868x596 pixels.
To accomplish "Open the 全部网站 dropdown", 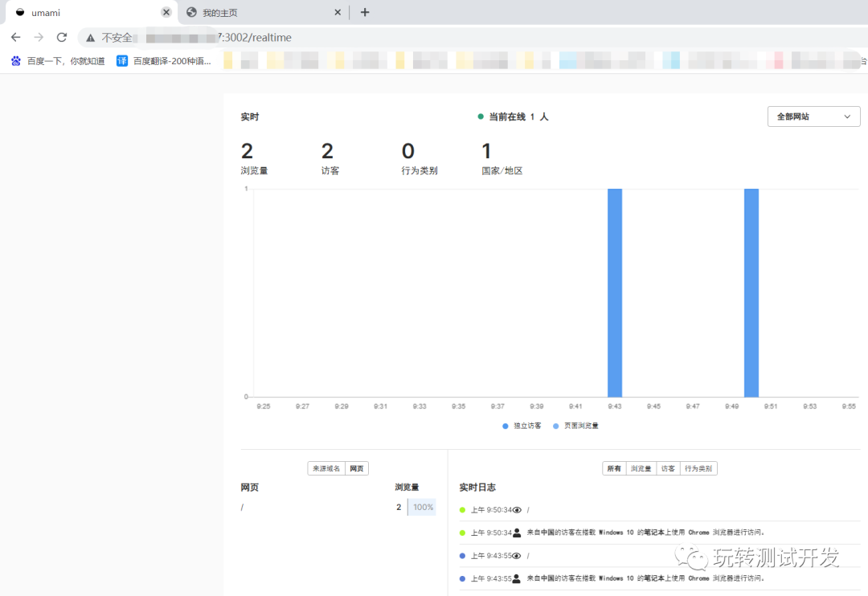I will 813,116.
